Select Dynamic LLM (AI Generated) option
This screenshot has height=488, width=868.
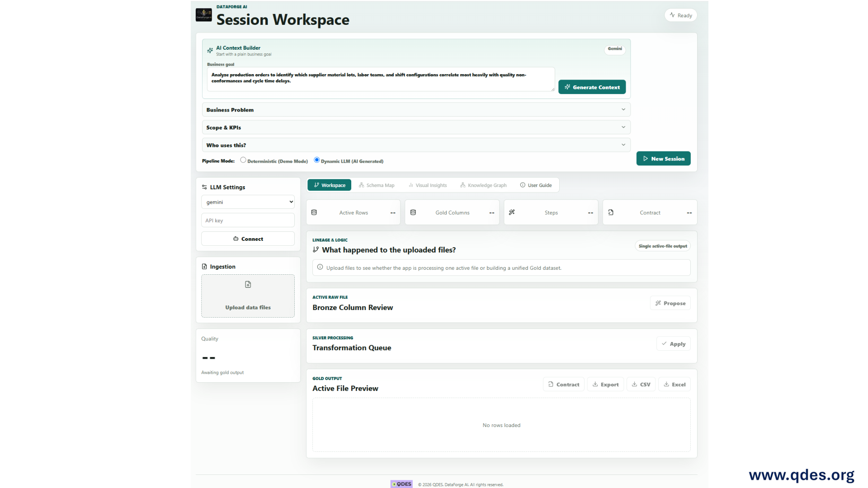point(317,160)
